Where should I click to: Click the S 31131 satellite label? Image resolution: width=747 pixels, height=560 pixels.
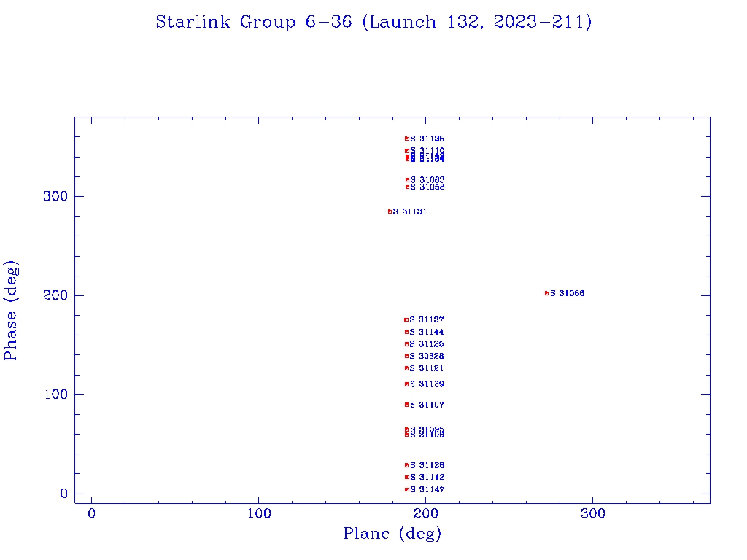coord(410,211)
